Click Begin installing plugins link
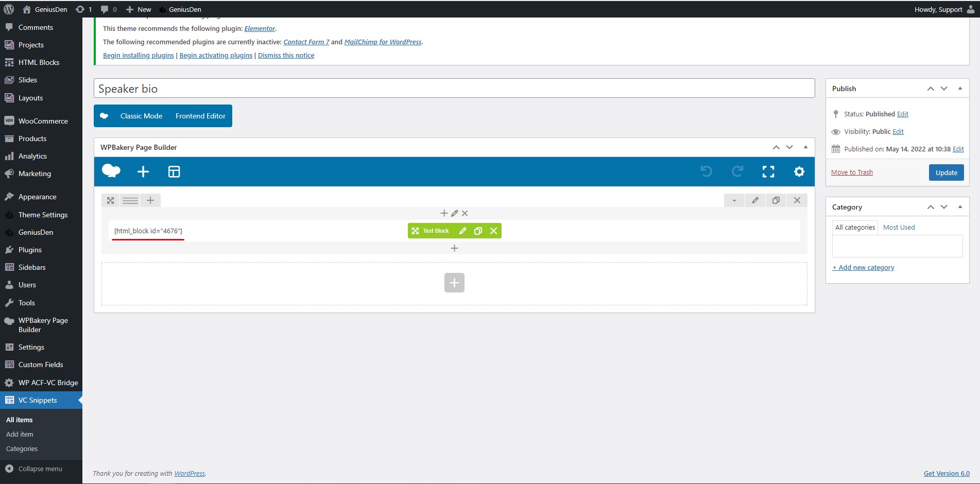The height and width of the screenshot is (484, 980). (139, 56)
